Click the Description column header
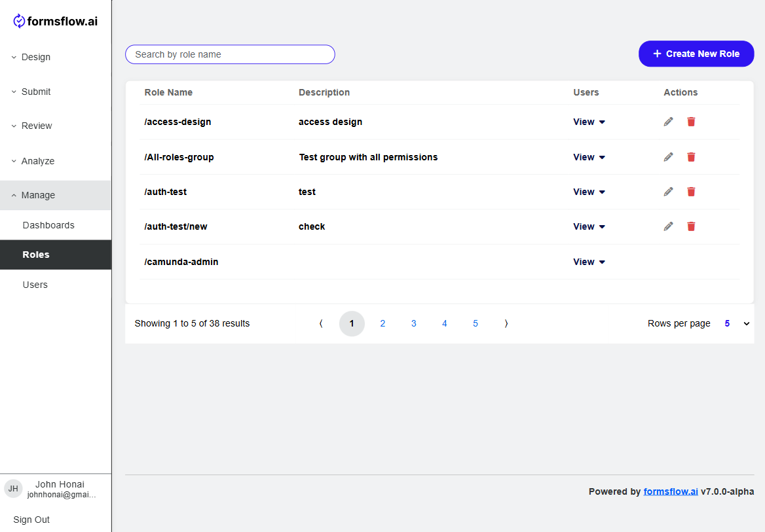This screenshot has height=532, width=765. tap(324, 92)
